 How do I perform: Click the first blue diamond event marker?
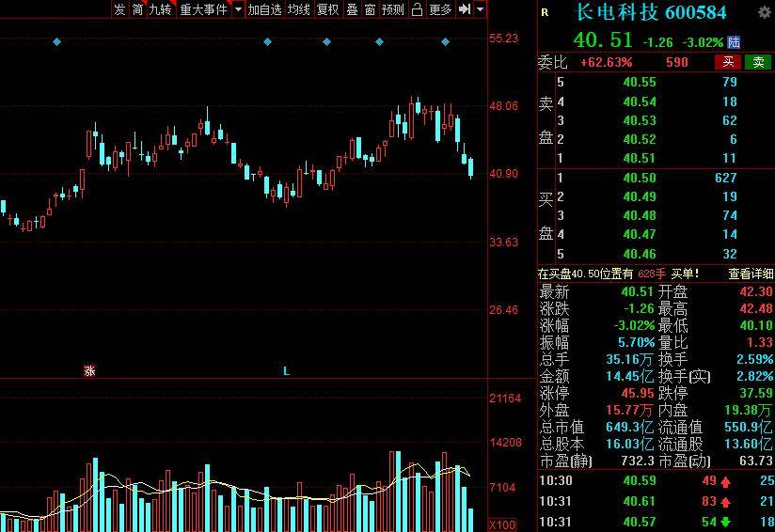56,42
